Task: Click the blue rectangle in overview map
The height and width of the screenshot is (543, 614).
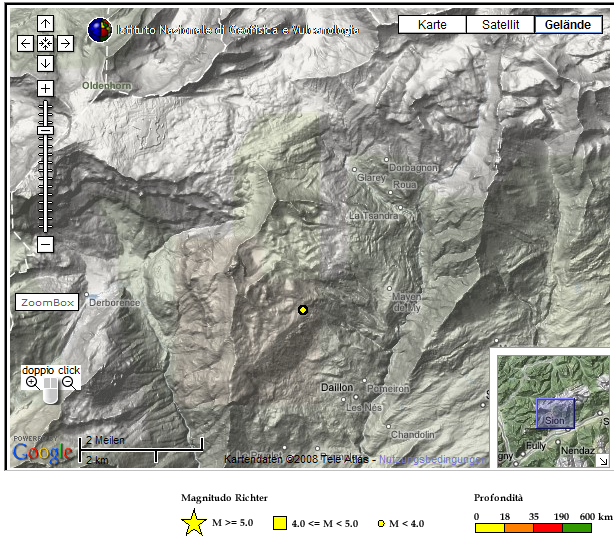Action: click(x=555, y=414)
